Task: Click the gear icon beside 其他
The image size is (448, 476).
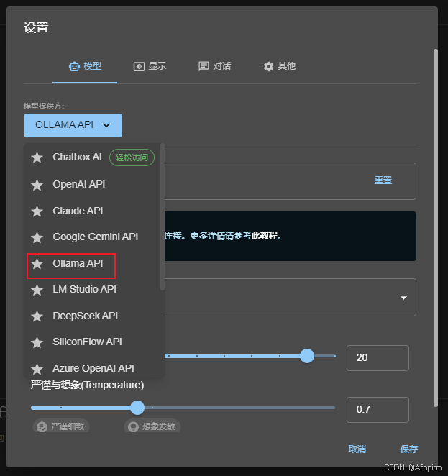Action: 268,66
